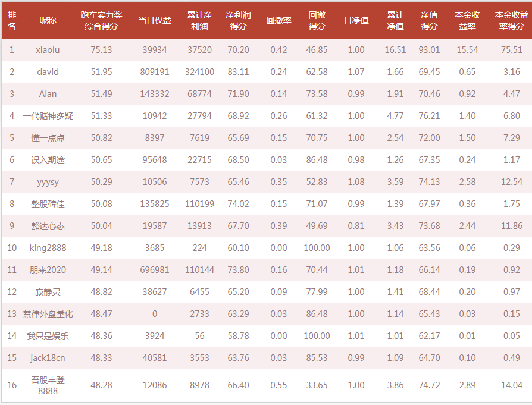This screenshot has height=405, width=532.
Task: Click the 回撤率 column header
Action: click(x=278, y=21)
